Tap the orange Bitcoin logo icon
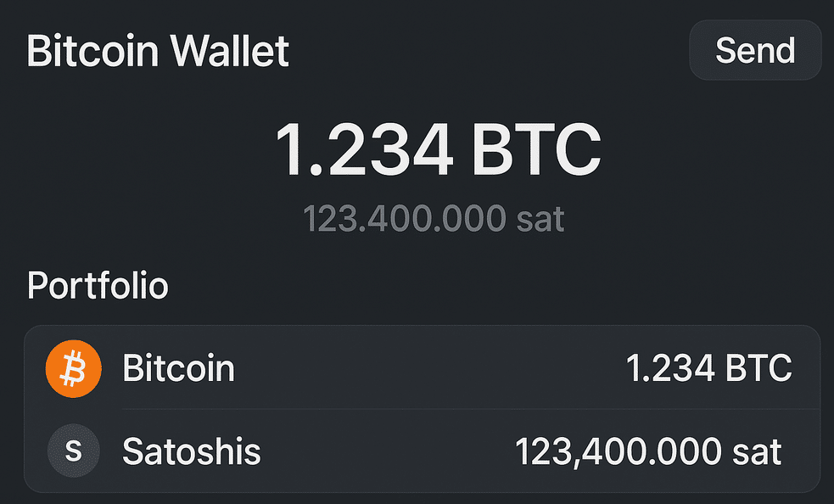 (74, 368)
